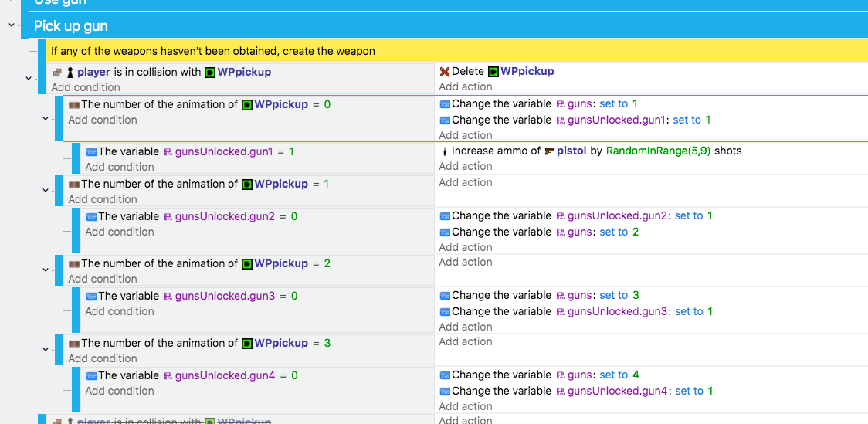
Task: Click variable icon for gunsUnlocked.gun4 = 0 condition
Action: (91, 376)
